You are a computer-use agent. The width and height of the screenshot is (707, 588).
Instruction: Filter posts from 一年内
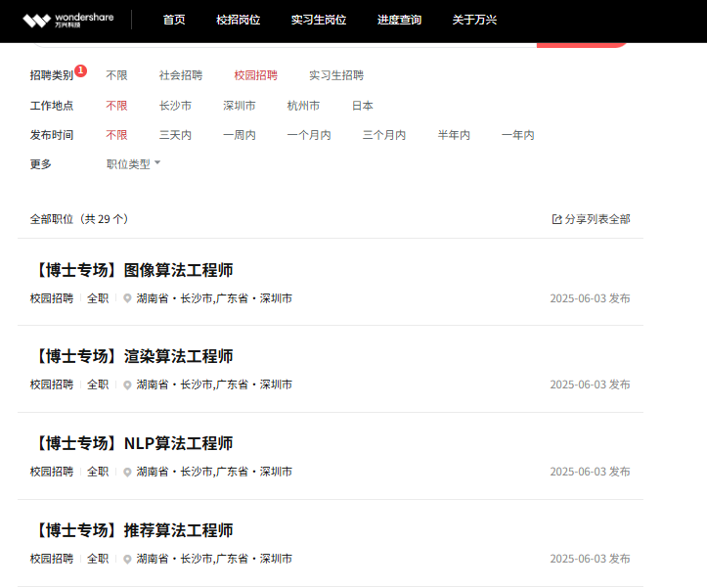(x=518, y=135)
